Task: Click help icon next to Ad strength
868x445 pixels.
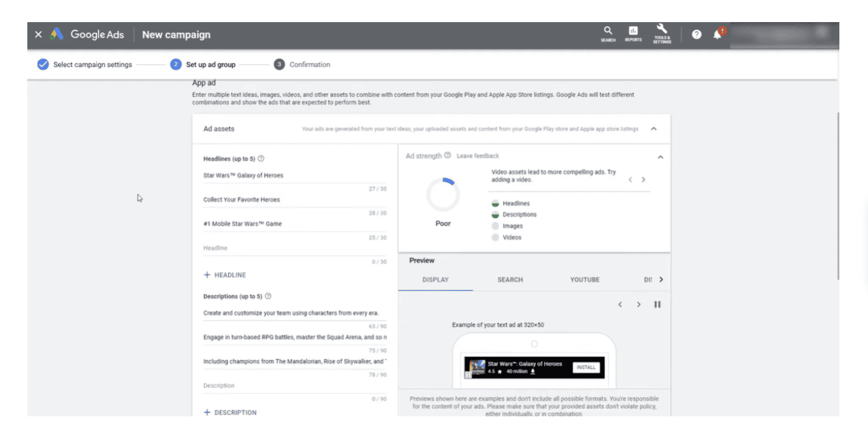Action: click(448, 155)
